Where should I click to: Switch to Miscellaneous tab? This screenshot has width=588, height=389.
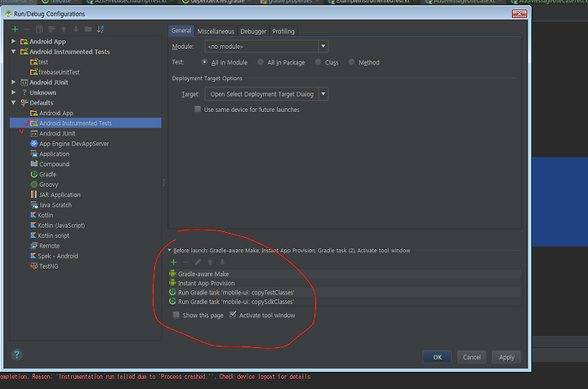pos(216,31)
